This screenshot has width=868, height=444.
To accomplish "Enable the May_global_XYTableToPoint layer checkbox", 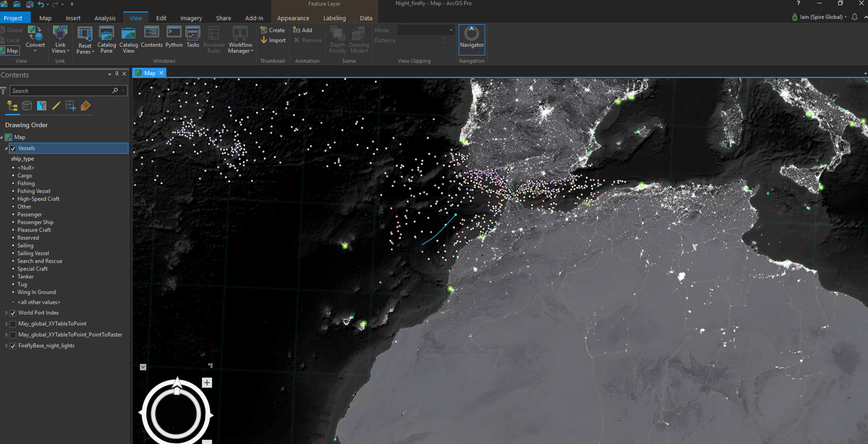I will (13, 324).
